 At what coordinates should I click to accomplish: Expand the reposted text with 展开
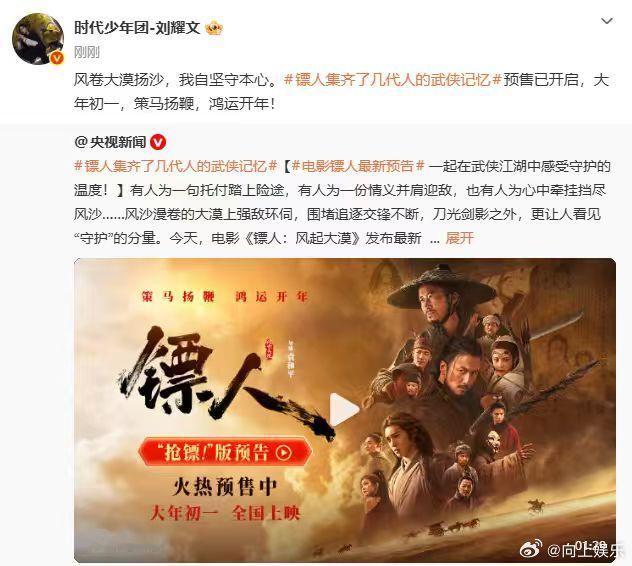459,238
